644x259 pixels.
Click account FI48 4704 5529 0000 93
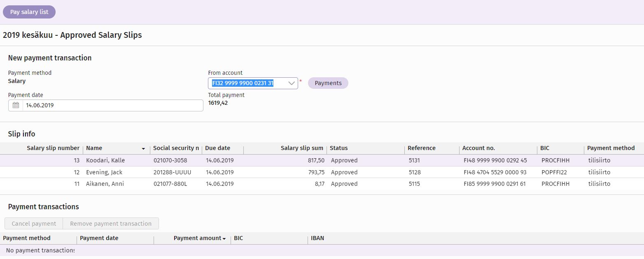(x=495, y=172)
